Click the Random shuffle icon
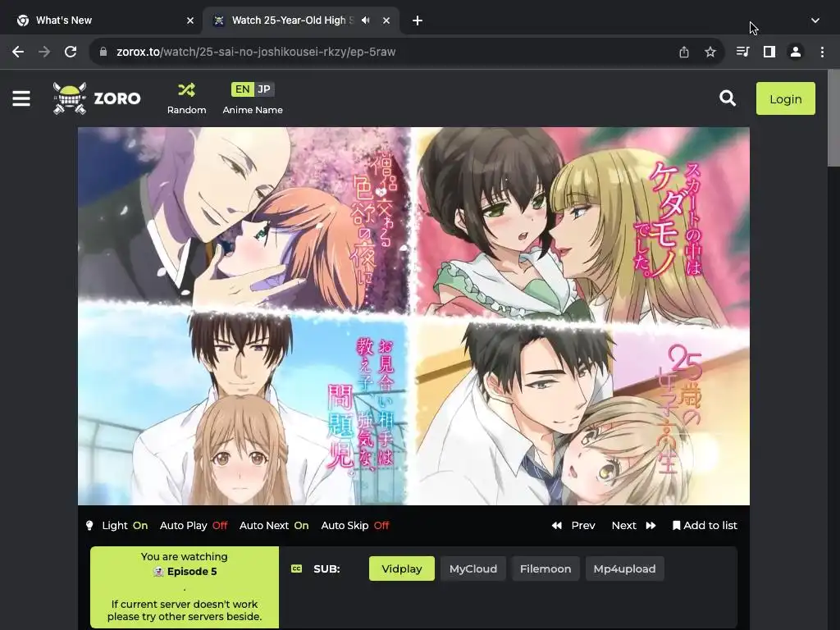The height and width of the screenshot is (630, 840). click(x=186, y=89)
